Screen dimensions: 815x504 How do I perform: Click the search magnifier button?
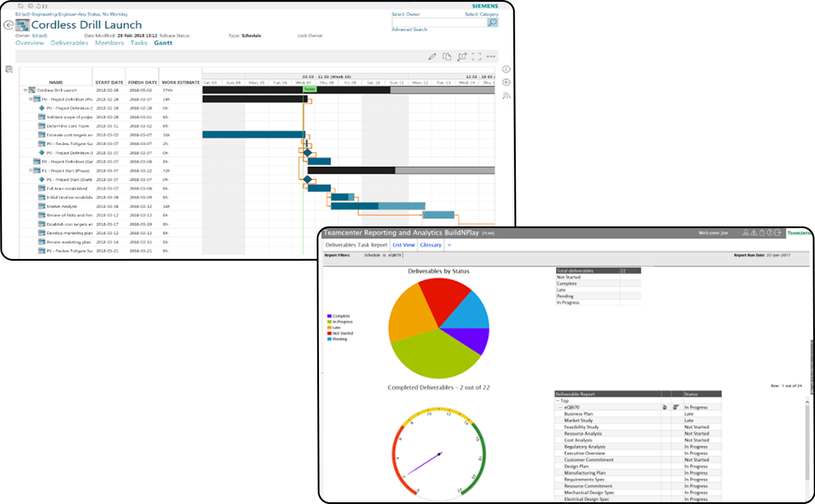(x=492, y=23)
